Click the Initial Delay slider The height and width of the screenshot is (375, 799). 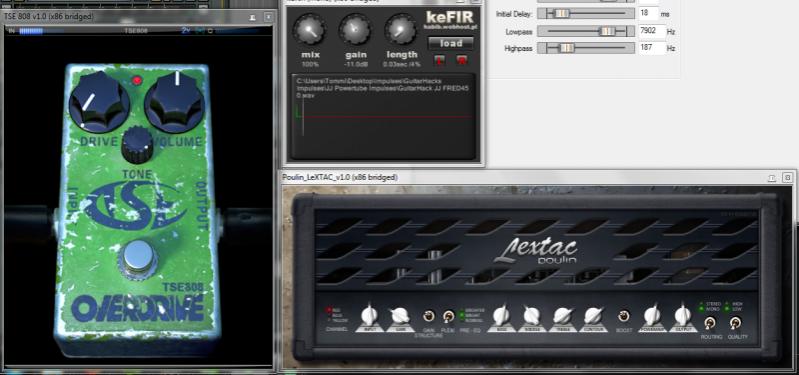coord(586,14)
